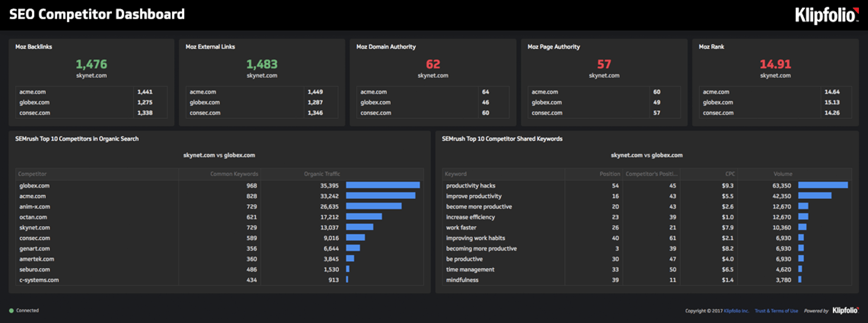Click the Klipfolio logo in header

(827, 15)
